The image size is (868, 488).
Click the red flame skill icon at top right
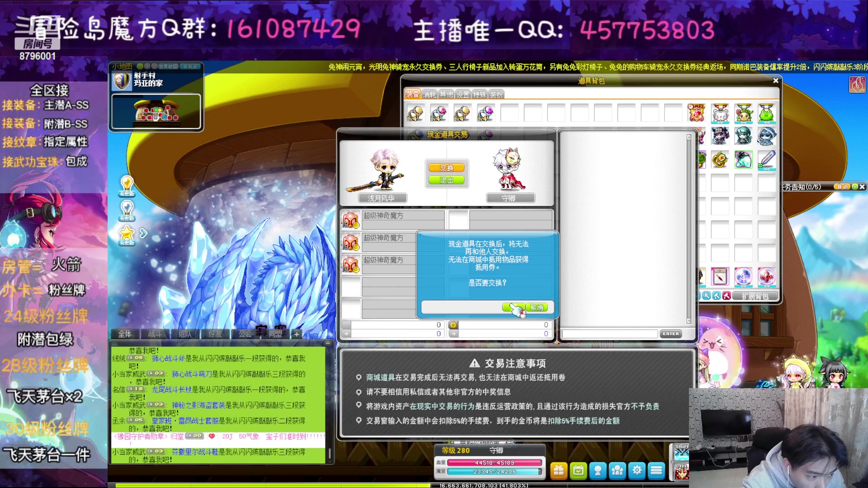pos(857,84)
